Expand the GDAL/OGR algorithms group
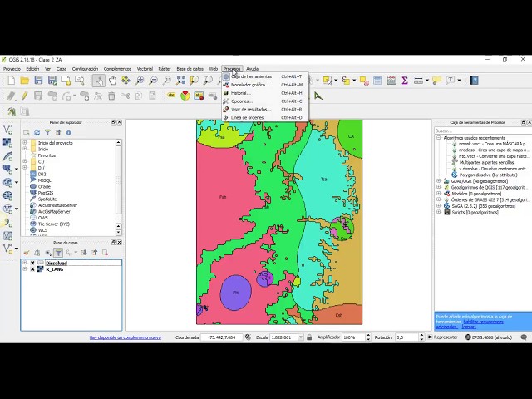Screen dimensions: 532x399 point(439,181)
